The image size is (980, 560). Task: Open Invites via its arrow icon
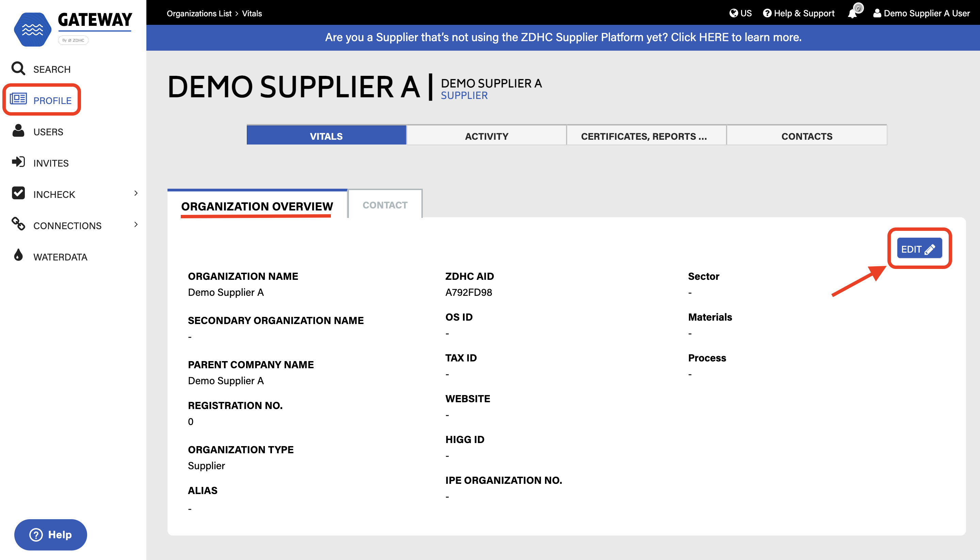[18, 162]
